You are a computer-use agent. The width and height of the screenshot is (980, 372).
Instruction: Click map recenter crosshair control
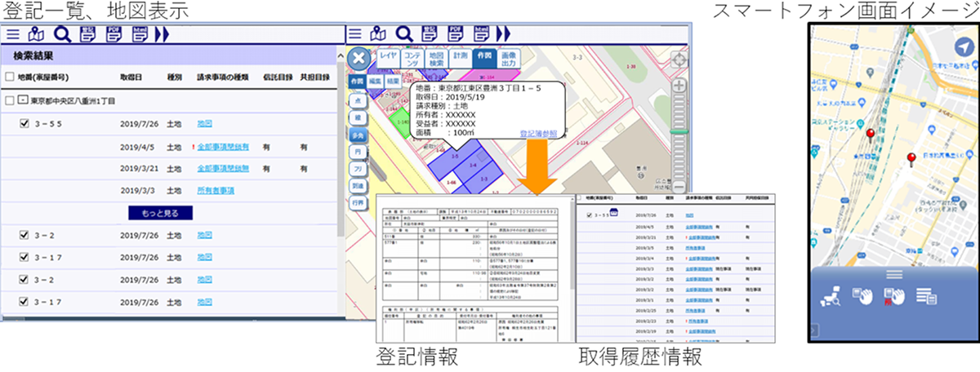[678, 60]
